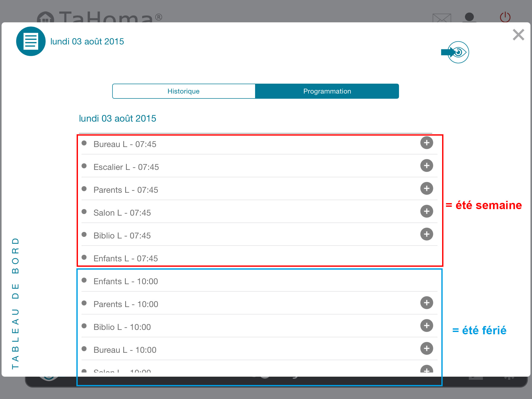Click plus icon for Biblio L 07:45
This screenshot has height=399, width=532.
click(x=427, y=234)
